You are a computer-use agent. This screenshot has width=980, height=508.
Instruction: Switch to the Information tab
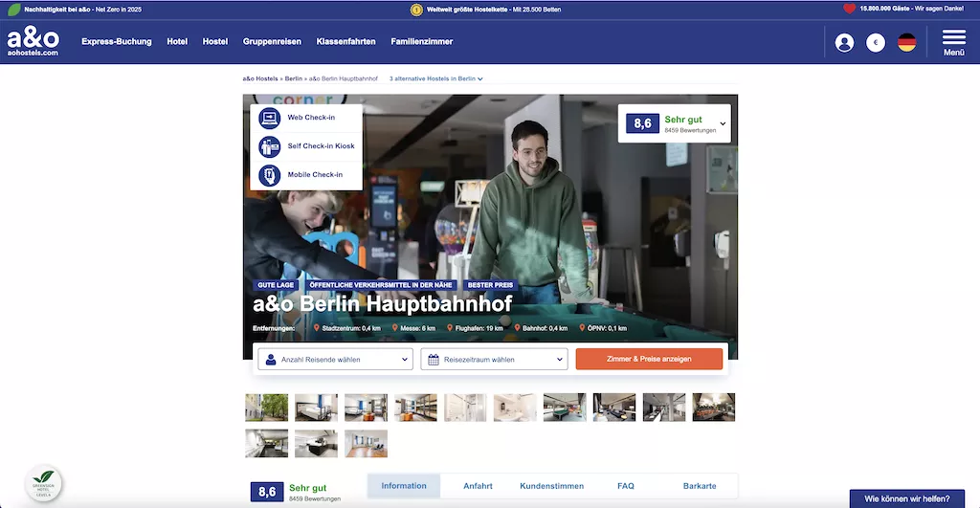coord(404,485)
